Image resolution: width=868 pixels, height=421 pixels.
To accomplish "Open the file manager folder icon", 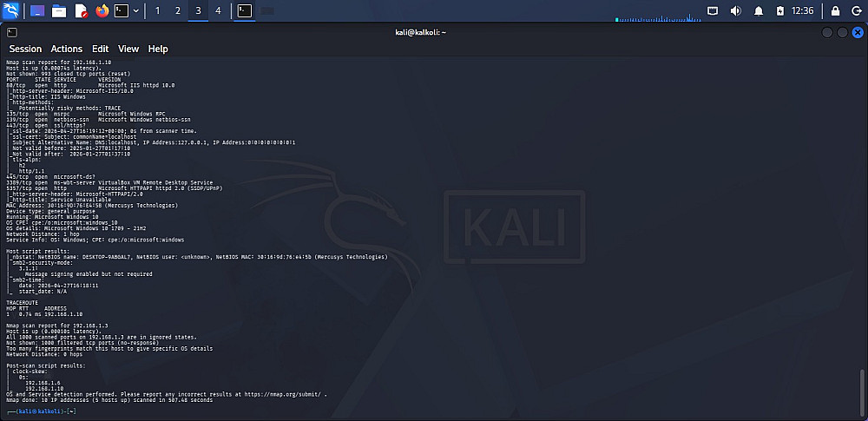I will pos(59,10).
